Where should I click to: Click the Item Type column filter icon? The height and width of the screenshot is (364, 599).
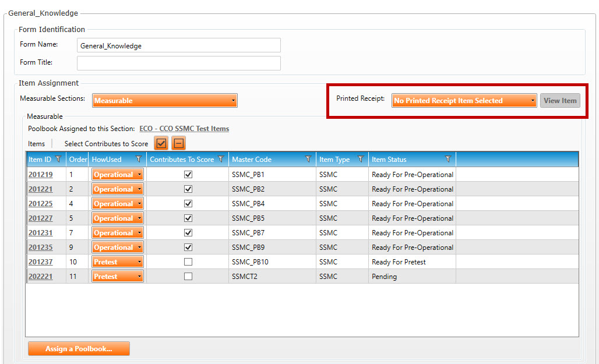tap(360, 159)
